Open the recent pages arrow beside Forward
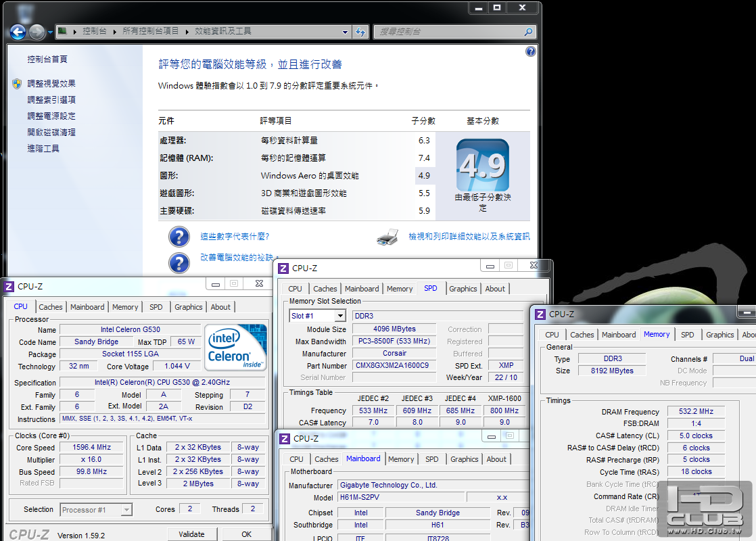This screenshot has width=756, height=541. 51,32
